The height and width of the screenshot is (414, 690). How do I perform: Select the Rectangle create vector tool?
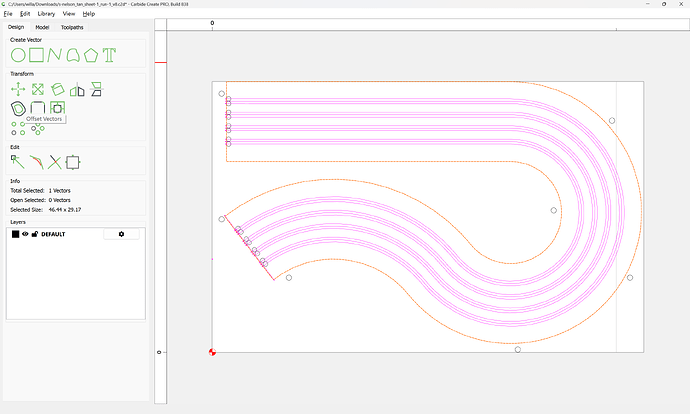pos(36,55)
